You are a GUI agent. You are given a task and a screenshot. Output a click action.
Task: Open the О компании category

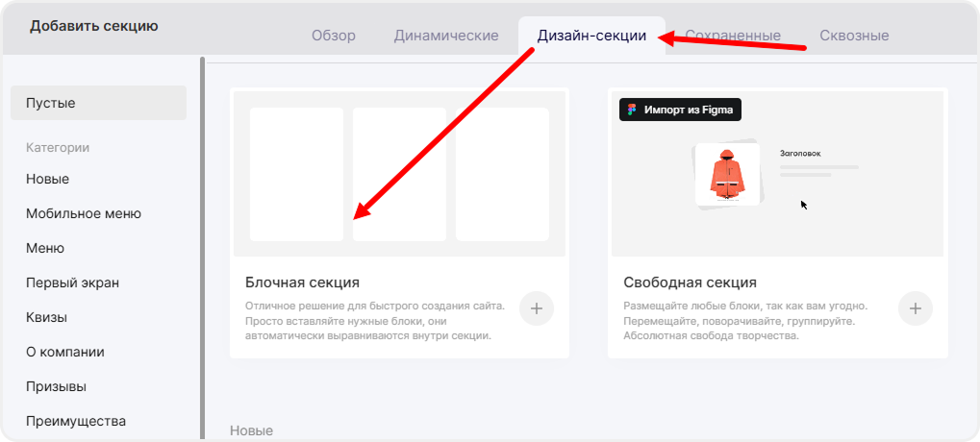(65, 352)
